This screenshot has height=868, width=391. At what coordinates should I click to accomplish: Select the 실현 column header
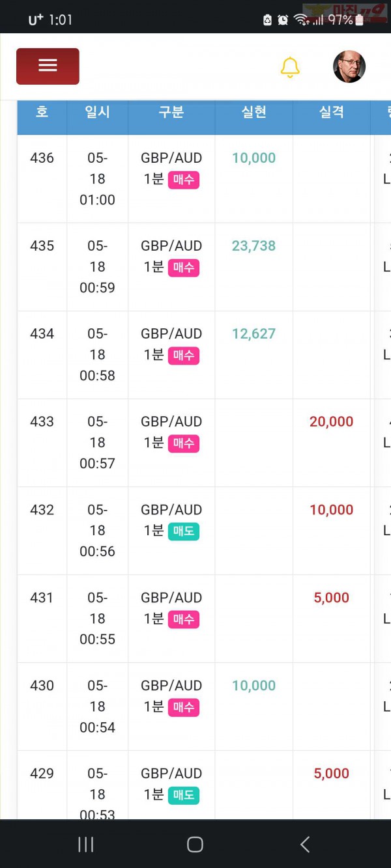point(253,112)
